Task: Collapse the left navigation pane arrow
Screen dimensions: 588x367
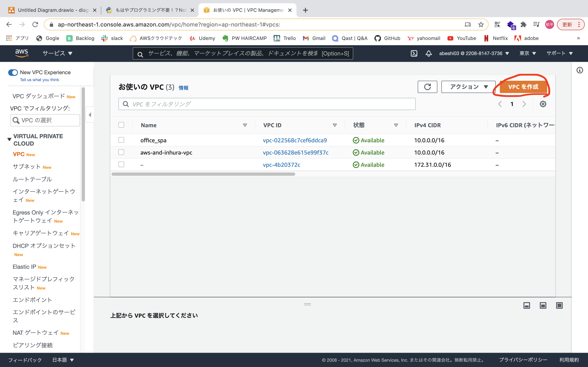Action: click(x=90, y=115)
